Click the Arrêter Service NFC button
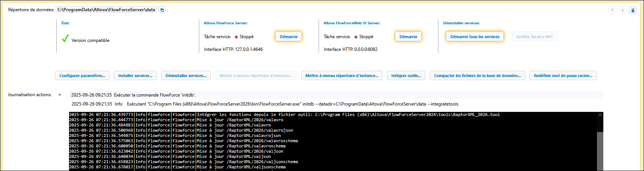 pos(534,37)
